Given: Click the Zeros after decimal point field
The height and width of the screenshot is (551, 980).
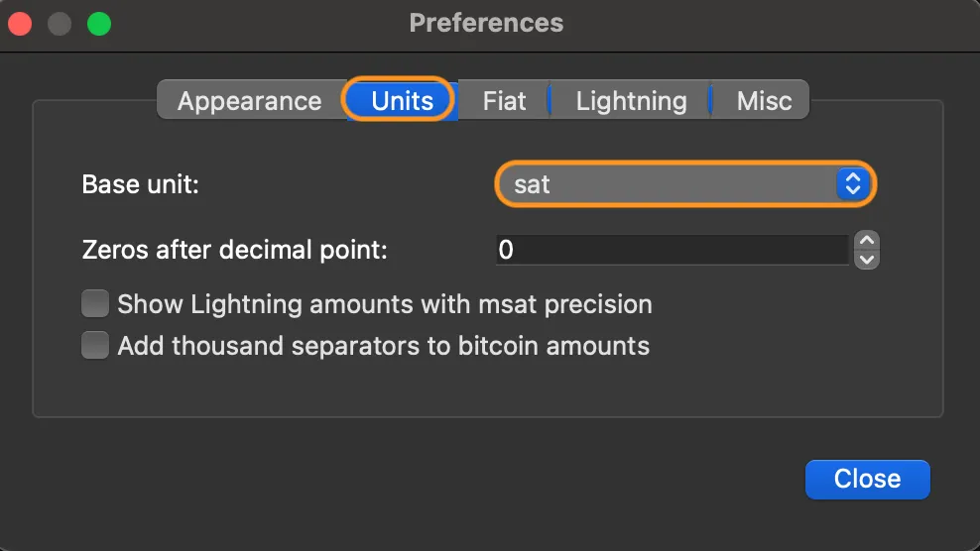Looking at the screenshot, I should pos(671,250).
